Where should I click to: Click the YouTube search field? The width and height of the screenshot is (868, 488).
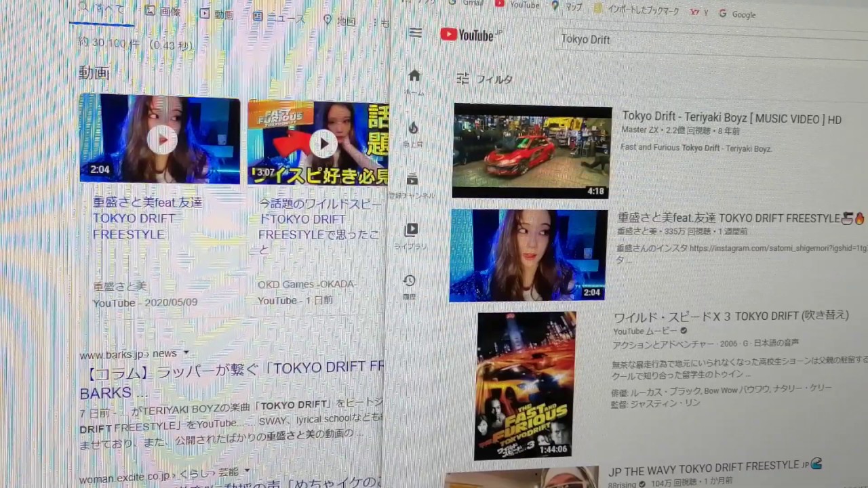(x=678, y=39)
